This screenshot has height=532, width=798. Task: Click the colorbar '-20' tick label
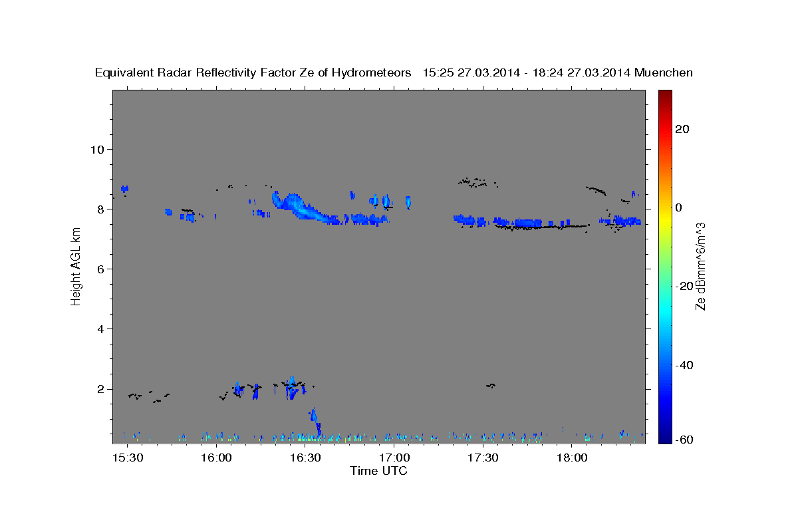point(683,286)
